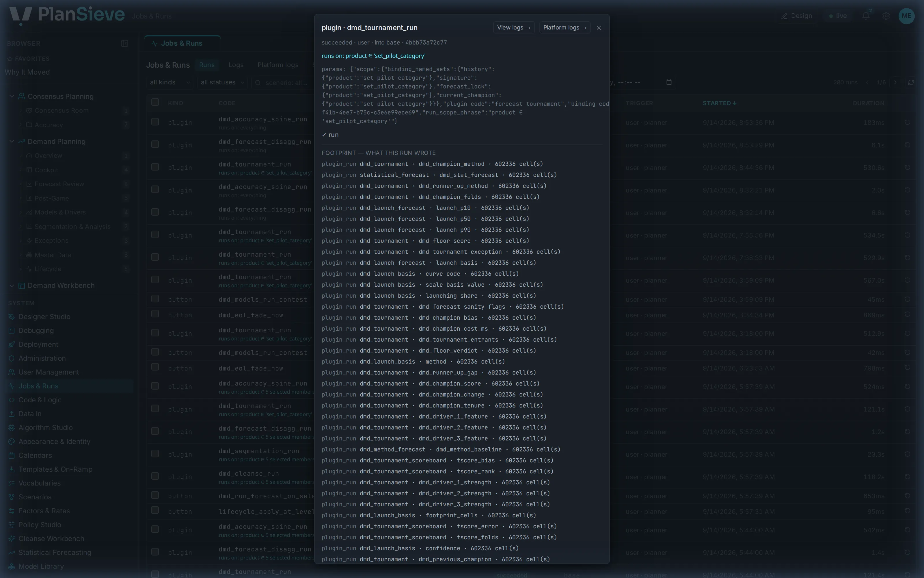Image resolution: width=924 pixels, height=578 pixels.
Task: Open Policy Studio in the sidebar
Action: (x=40, y=525)
